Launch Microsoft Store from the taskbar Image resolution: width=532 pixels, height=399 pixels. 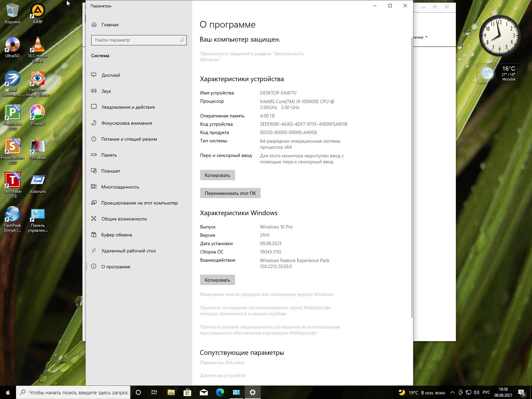[187, 392]
